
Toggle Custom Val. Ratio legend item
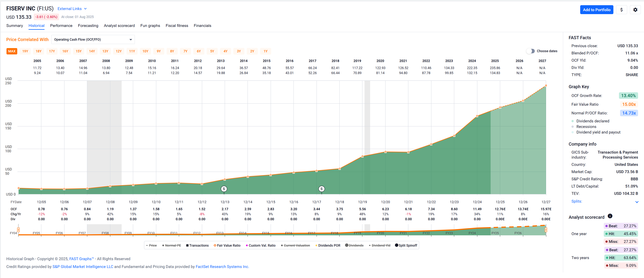point(260,246)
